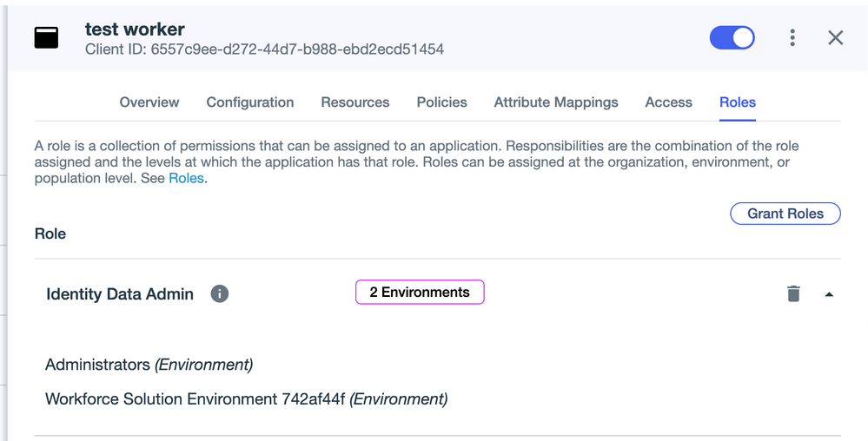Show info for Identity Data Admin
Screen dimensions: 868x441
coord(220,293)
